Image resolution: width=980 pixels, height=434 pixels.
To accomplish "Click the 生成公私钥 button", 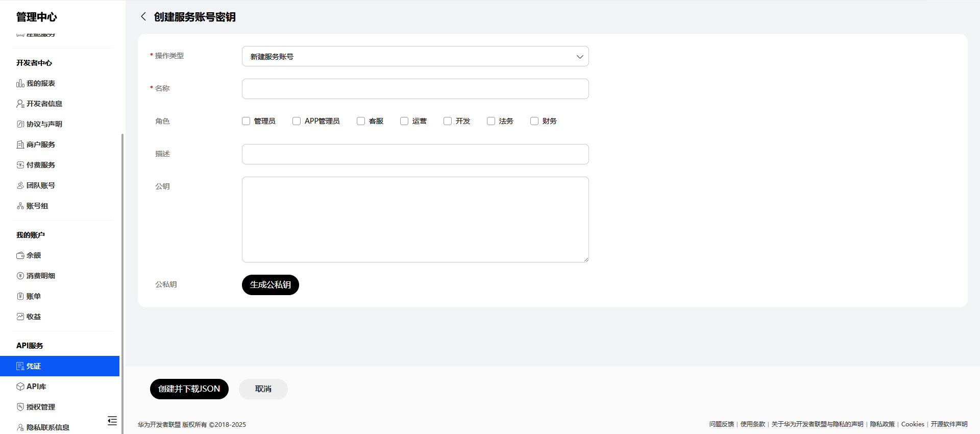I will (271, 285).
